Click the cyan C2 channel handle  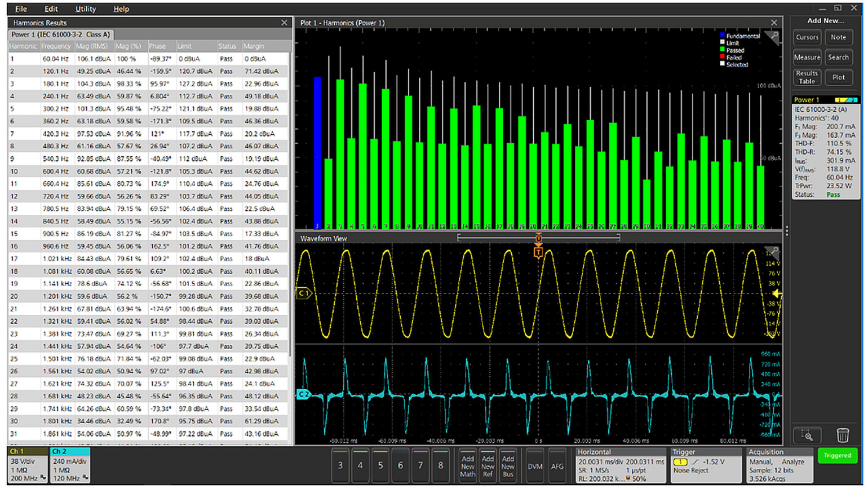303,394
